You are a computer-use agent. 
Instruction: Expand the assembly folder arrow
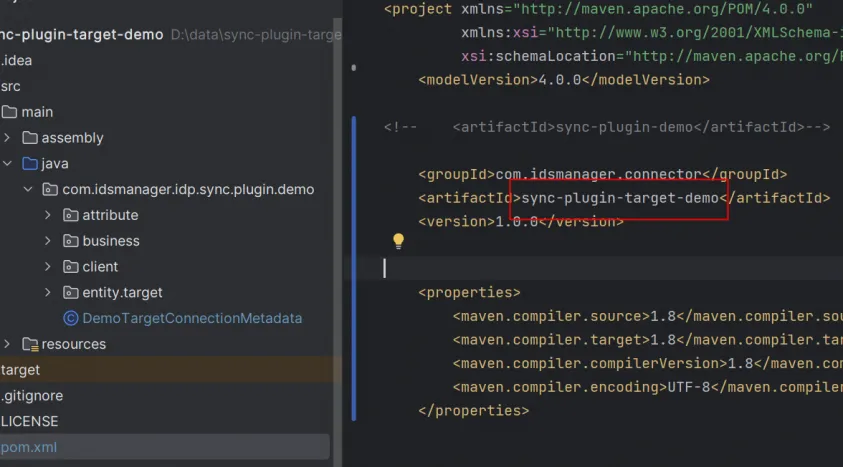coord(7,138)
